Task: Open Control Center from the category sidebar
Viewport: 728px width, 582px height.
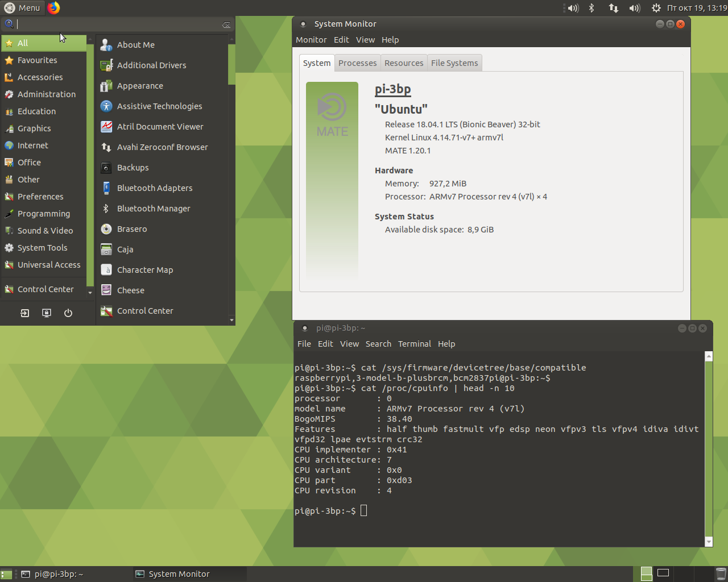Action: (x=44, y=289)
